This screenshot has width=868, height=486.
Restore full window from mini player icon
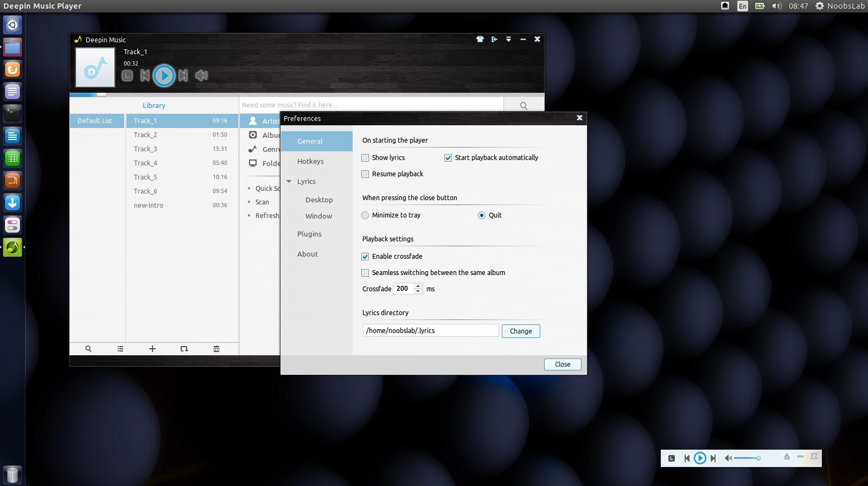click(x=787, y=457)
